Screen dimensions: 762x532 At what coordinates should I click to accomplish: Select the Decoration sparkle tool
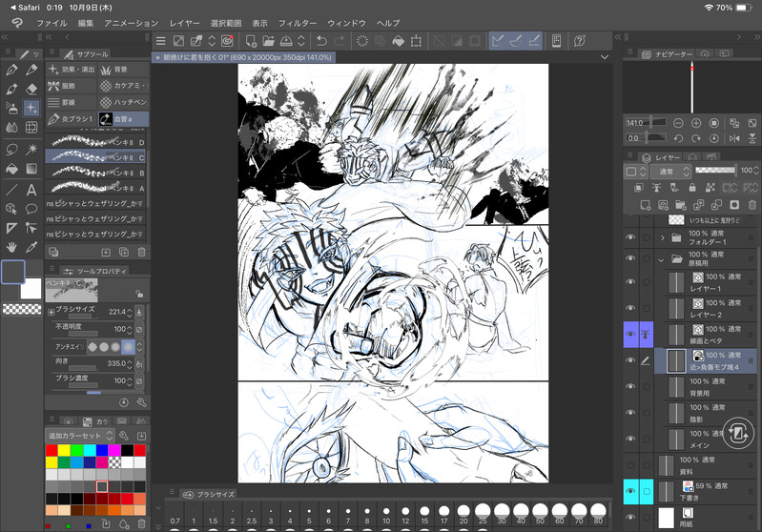point(31,108)
